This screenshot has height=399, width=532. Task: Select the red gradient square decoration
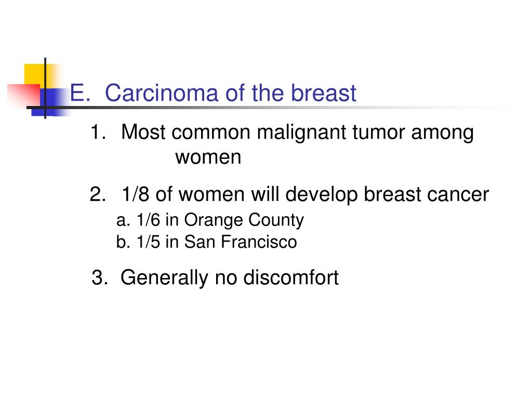tap(24, 96)
